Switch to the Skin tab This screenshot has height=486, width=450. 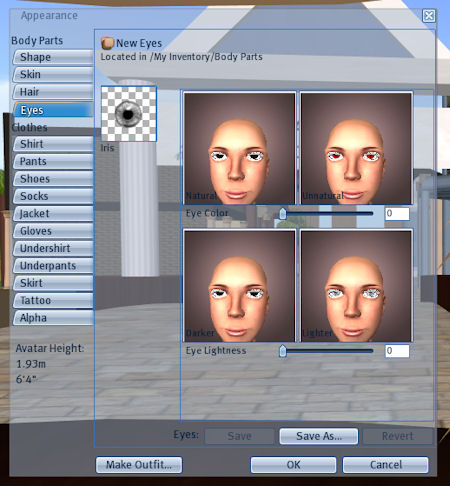53,74
